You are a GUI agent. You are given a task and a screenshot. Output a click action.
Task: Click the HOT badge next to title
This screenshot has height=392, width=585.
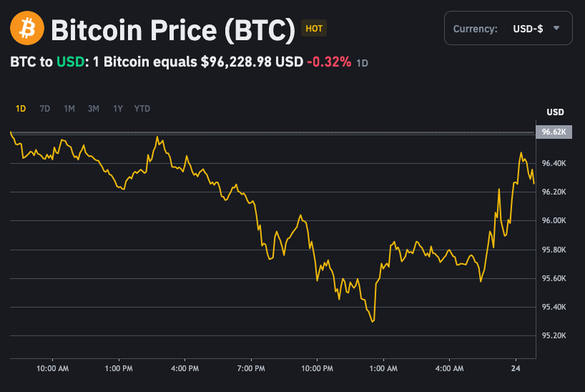point(314,29)
